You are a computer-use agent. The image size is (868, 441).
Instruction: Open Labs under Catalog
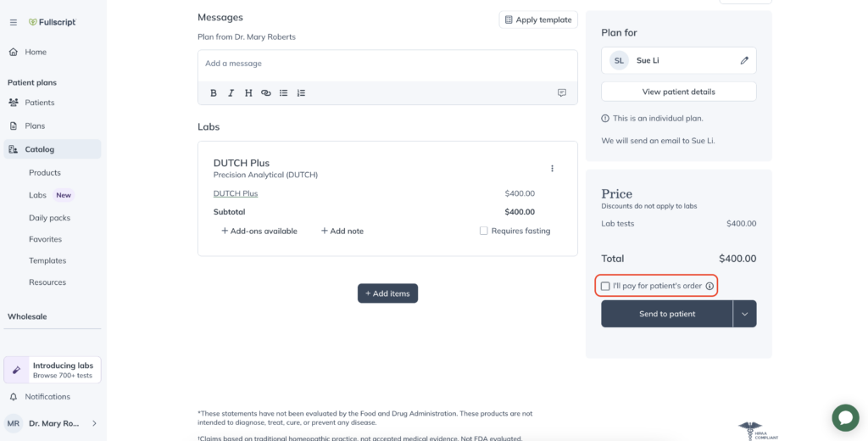tap(37, 195)
